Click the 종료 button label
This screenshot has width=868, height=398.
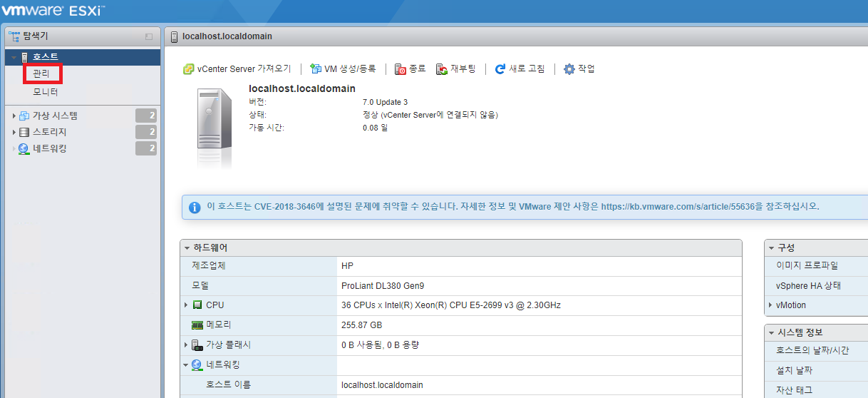(x=417, y=68)
